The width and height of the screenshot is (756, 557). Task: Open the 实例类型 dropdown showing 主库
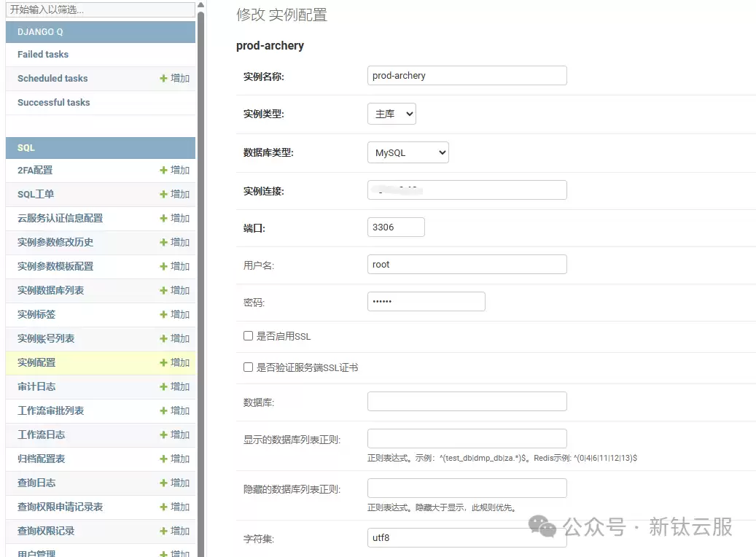[391, 114]
